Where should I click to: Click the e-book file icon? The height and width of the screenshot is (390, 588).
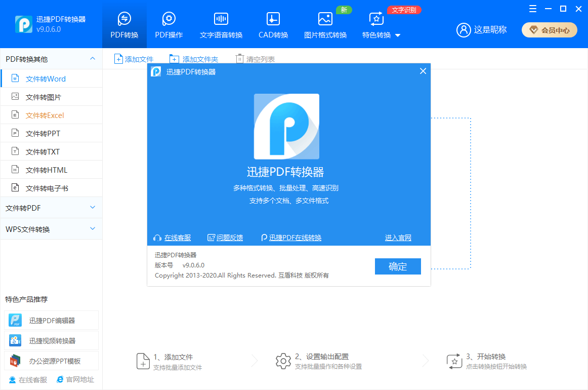click(15, 187)
